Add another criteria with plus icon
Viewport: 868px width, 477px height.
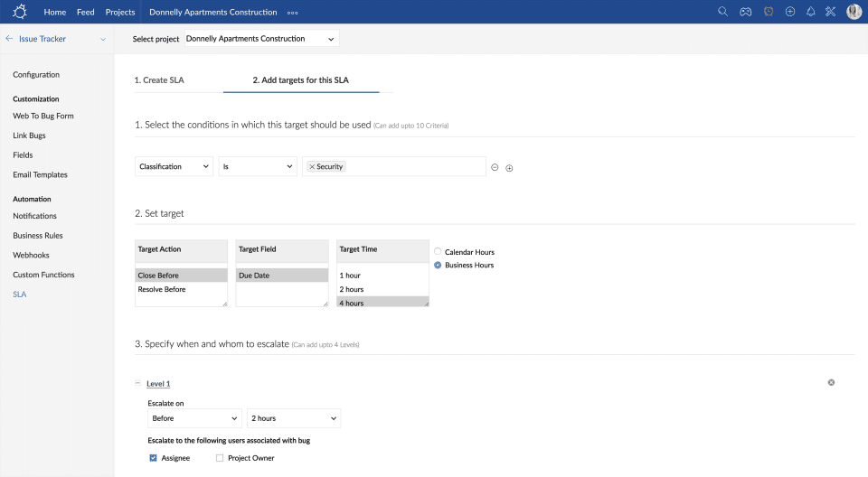click(x=509, y=168)
